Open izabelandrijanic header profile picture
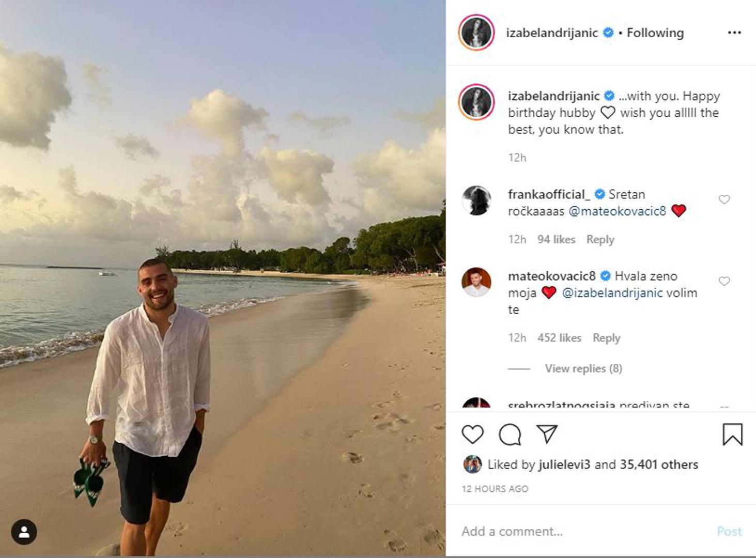Viewport: 756px width, 558px height. click(x=476, y=33)
